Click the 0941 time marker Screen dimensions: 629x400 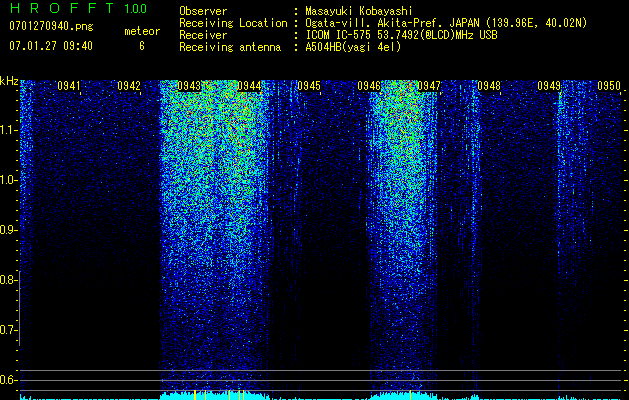point(69,86)
